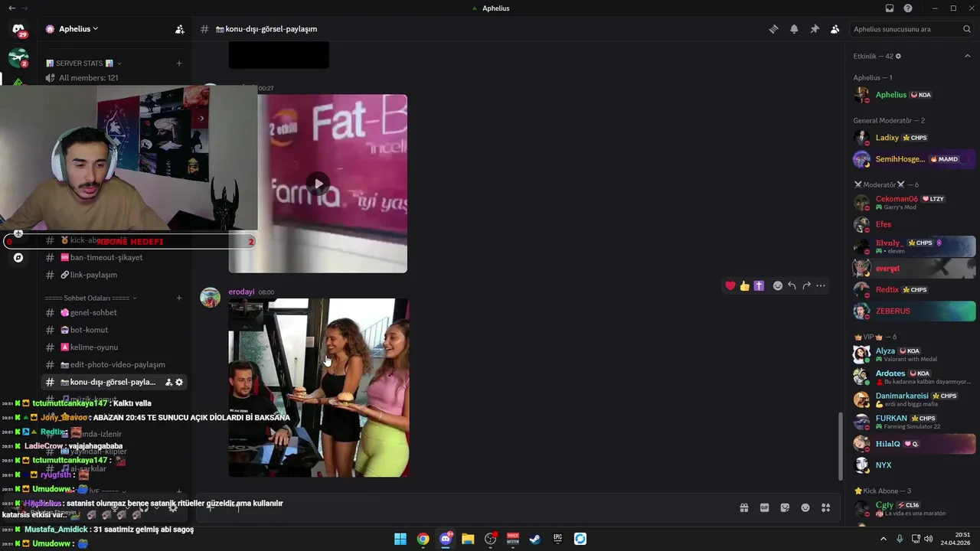980x551 pixels.
Task: Open Epic Games from taskbar
Action: click(557, 539)
